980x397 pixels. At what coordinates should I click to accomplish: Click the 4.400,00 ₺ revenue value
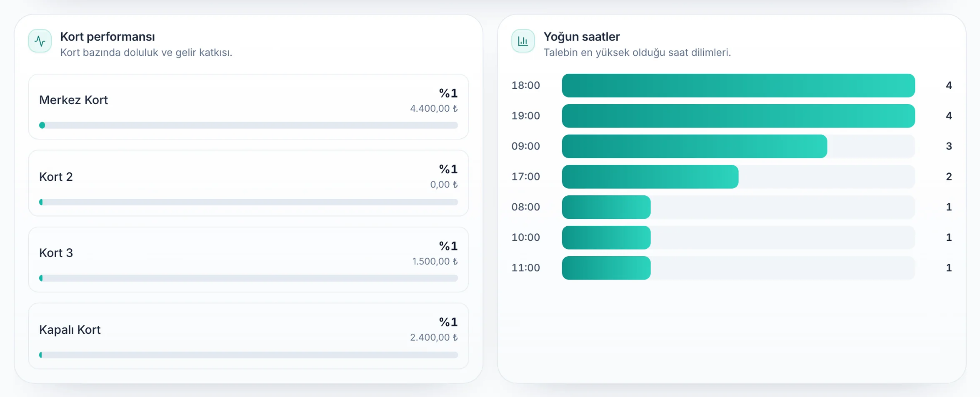pyautogui.click(x=434, y=108)
